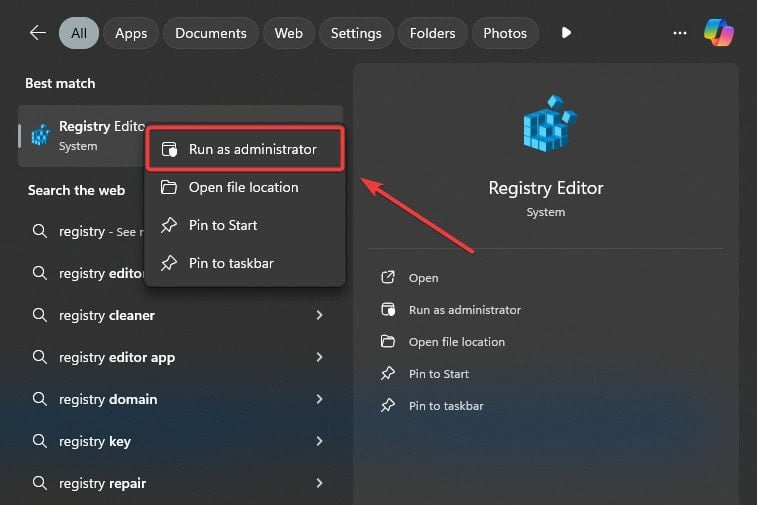The image size is (757, 505).
Task: Select the 'registry key' web suggestion
Action: pos(180,441)
